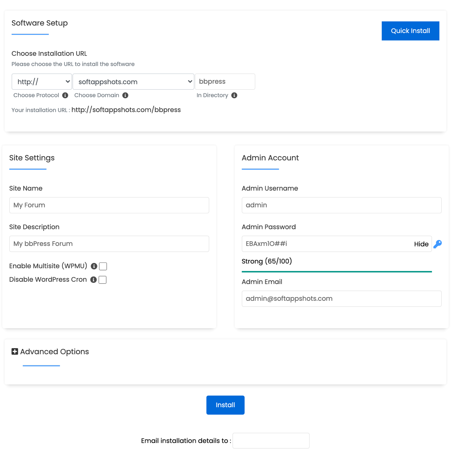Screen dimensions: 451x476
Task: Select the Admin Account section heading
Action: click(x=270, y=158)
